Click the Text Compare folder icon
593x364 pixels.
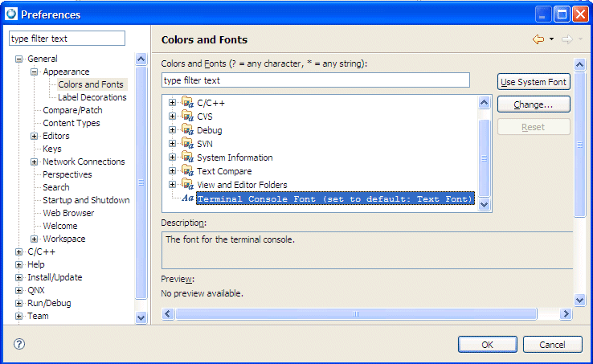tap(187, 171)
